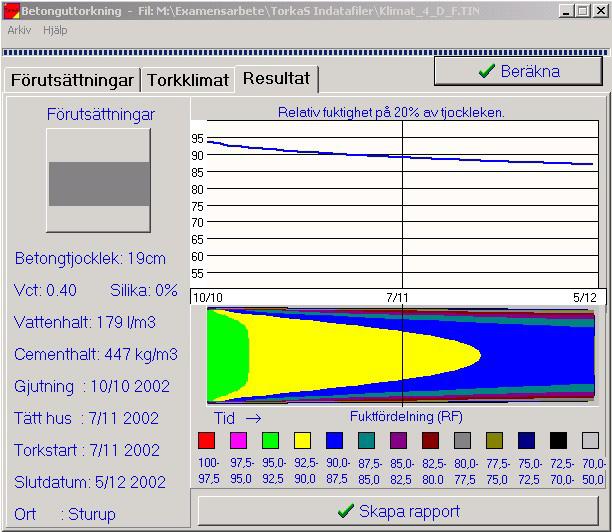The height and width of the screenshot is (532, 612).
Task: Click the dark red 82,5-80,0 legend swatch
Action: pyautogui.click(x=431, y=440)
